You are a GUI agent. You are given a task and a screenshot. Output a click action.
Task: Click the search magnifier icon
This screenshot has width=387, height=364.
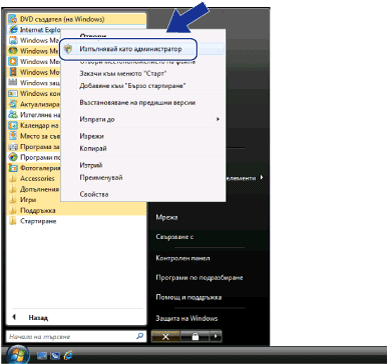(x=140, y=336)
